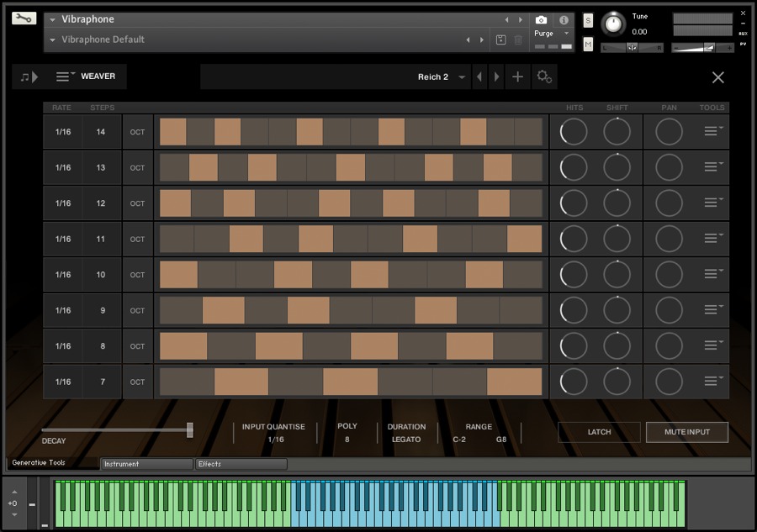Open the camera snapshot view
The width and height of the screenshot is (757, 532).
(x=541, y=19)
